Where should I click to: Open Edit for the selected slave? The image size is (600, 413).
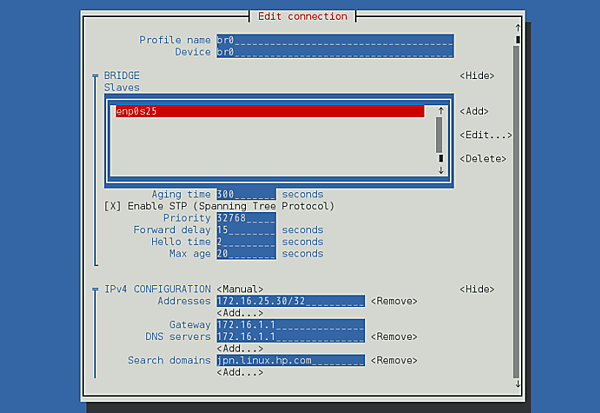[x=486, y=135]
